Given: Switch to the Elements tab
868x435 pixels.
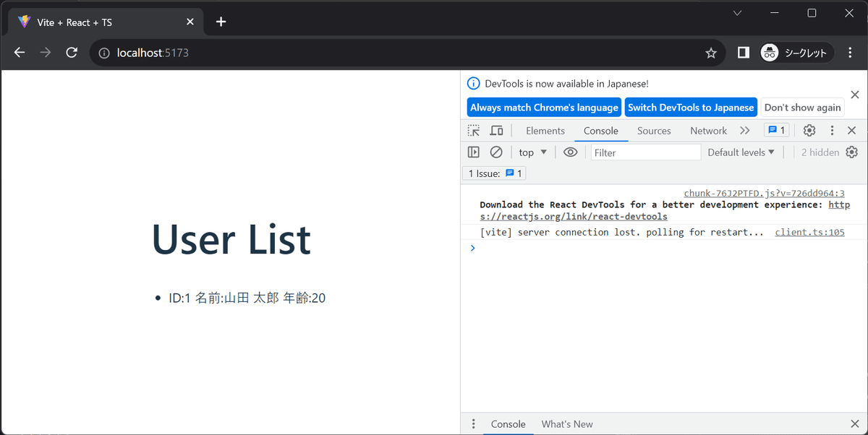Looking at the screenshot, I should 545,130.
